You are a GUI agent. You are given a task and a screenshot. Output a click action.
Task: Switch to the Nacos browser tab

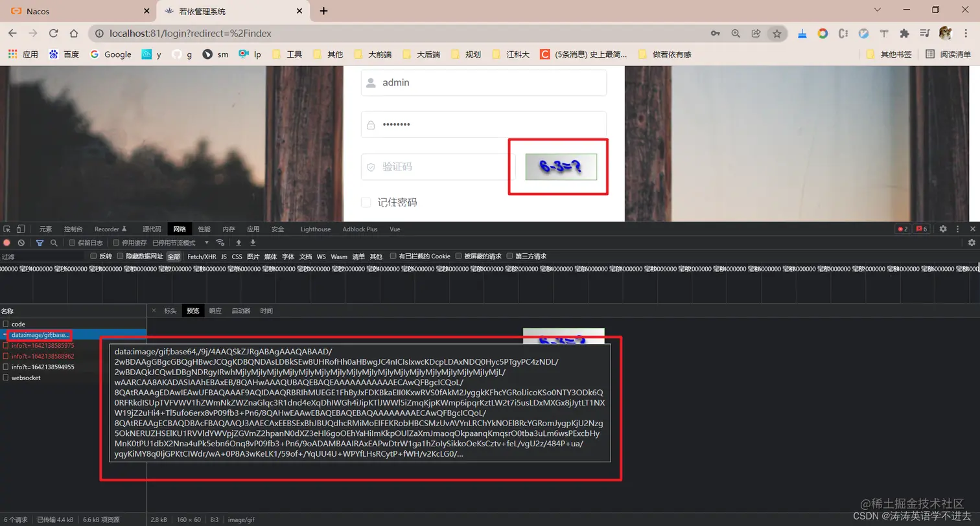coord(78,11)
